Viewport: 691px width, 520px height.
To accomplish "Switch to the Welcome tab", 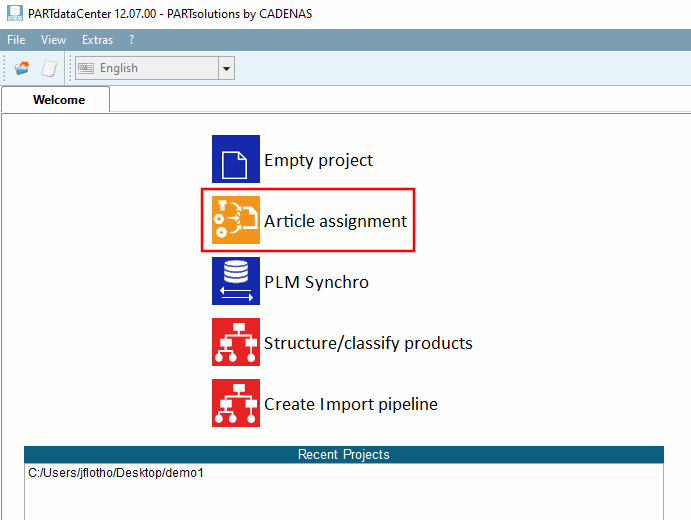I will tap(56, 100).
